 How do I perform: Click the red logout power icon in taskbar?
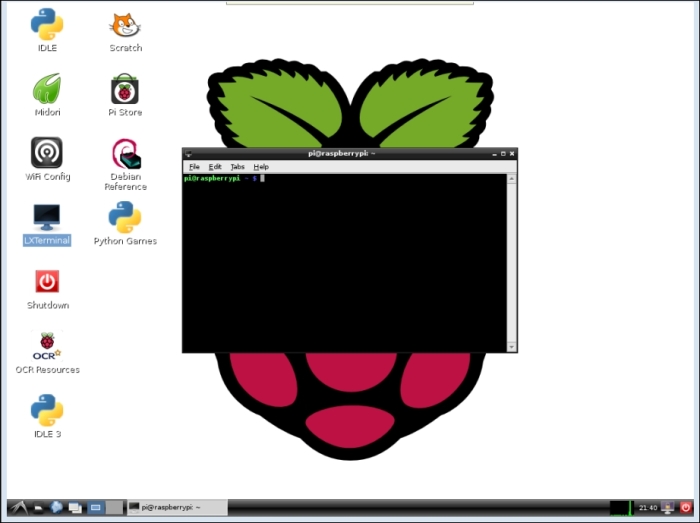point(686,507)
